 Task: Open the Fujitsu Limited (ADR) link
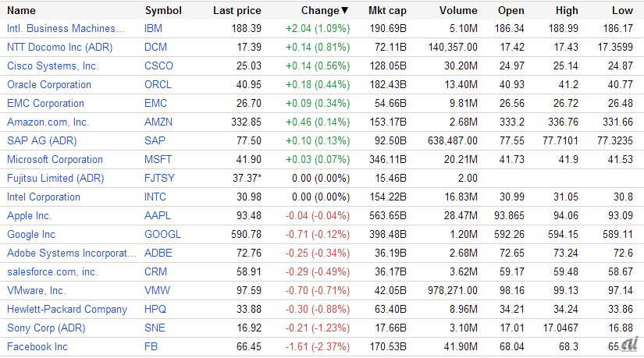pyautogui.click(x=55, y=179)
